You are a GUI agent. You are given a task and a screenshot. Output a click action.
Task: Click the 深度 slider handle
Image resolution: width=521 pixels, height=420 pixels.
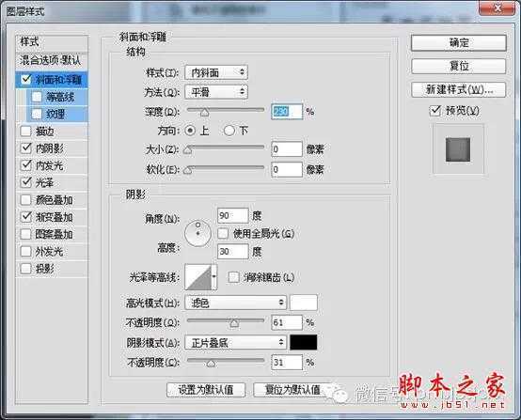coord(204,113)
